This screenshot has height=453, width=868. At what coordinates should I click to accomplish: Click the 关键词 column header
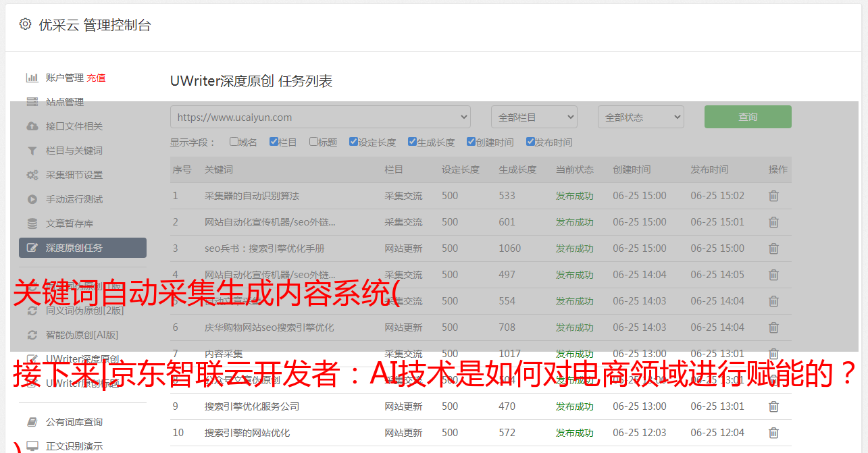pos(219,169)
